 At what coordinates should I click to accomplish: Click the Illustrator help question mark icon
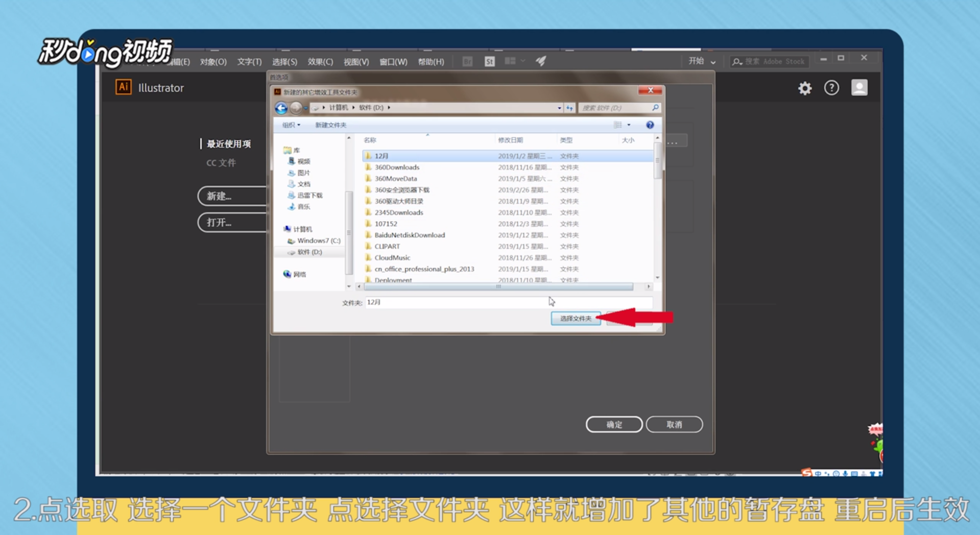831,88
